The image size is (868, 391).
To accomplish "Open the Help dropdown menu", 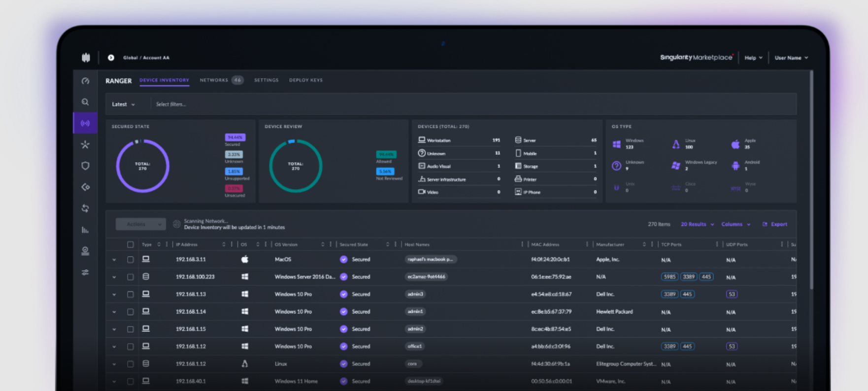I will [x=753, y=58].
